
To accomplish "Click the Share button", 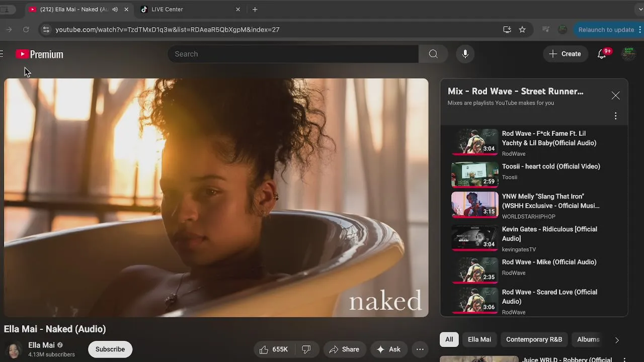I will [x=344, y=349].
